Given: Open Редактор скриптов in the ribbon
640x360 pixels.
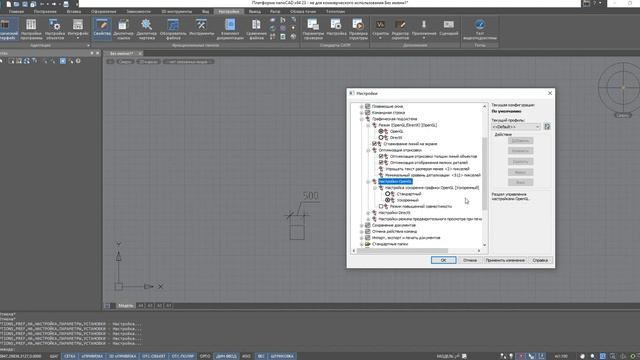Looking at the screenshot, I should point(400,29).
